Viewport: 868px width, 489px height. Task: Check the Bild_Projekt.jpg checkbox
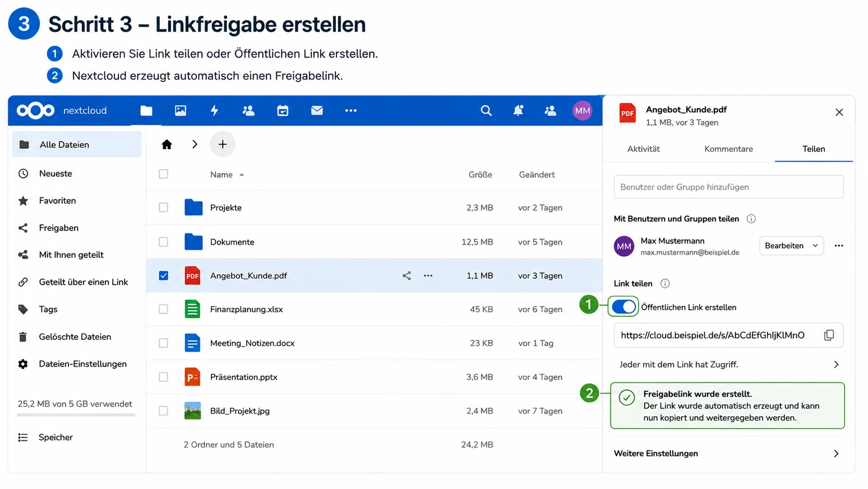(164, 411)
